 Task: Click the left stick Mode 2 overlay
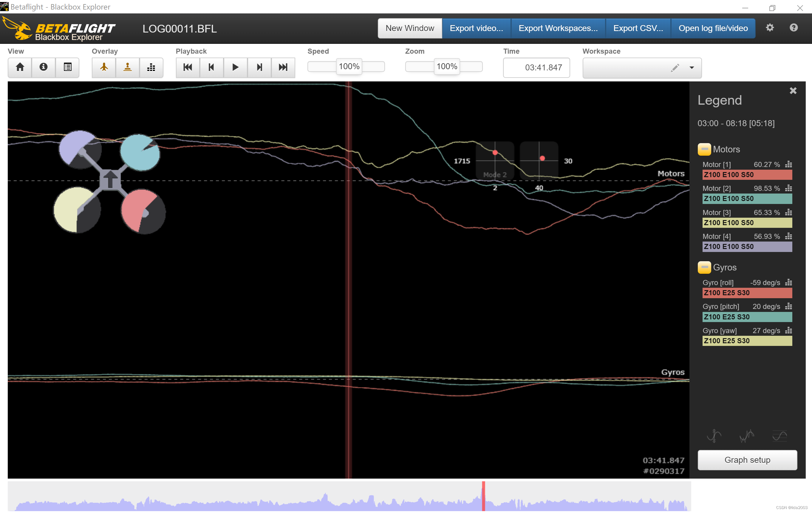pyautogui.click(x=495, y=160)
